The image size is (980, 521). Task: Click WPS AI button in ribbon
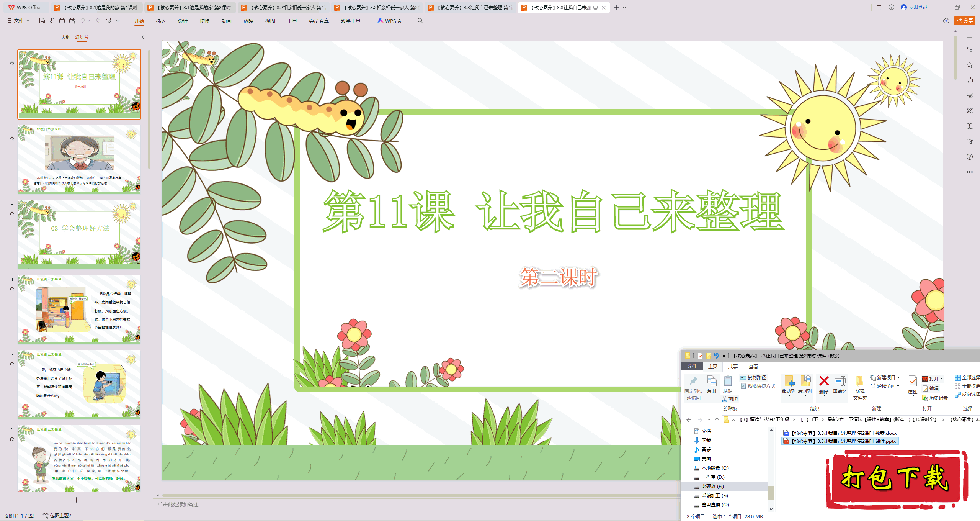tap(390, 21)
